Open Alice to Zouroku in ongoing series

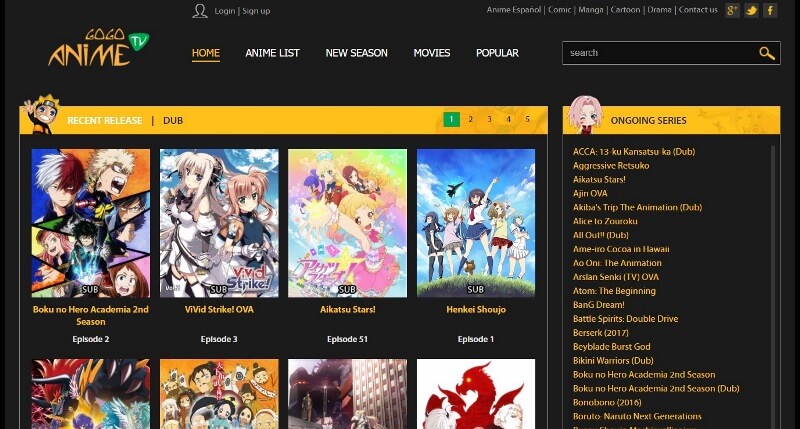(605, 221)
